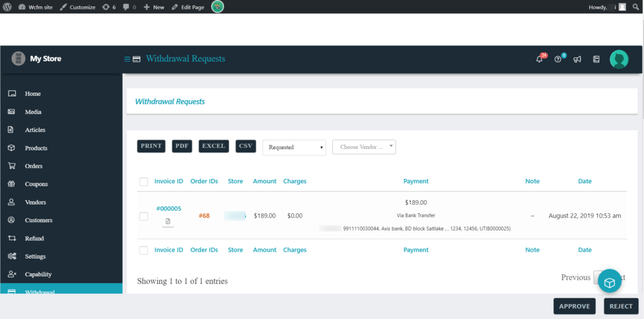Click the My Store logo image
The width and height of the screenshot is (644, 319).
[18, 59]
